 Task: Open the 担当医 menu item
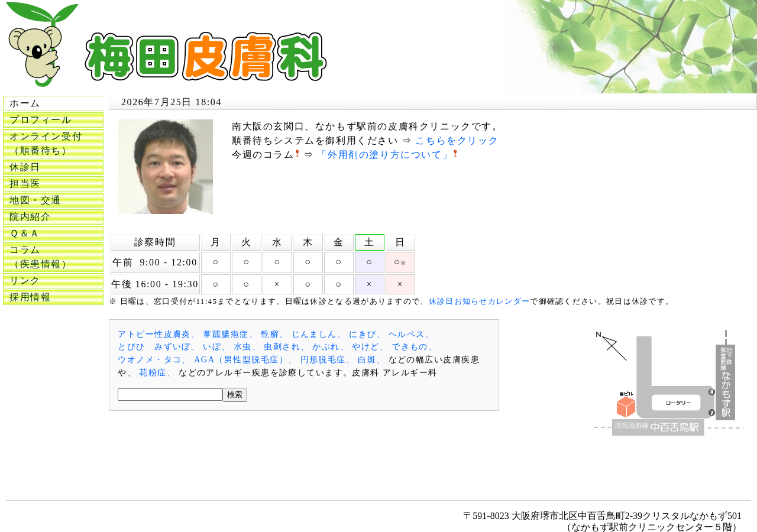click(x=53, y=184)
